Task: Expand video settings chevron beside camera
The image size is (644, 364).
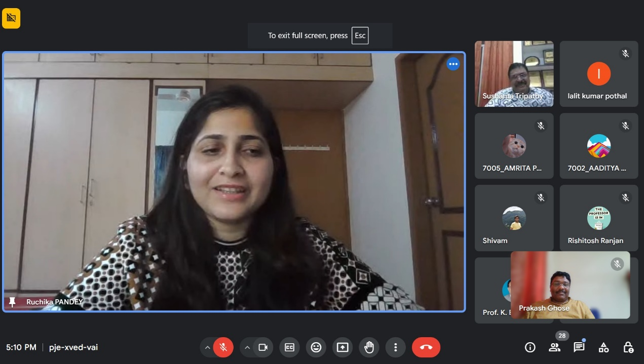Action: coord(247,347)
